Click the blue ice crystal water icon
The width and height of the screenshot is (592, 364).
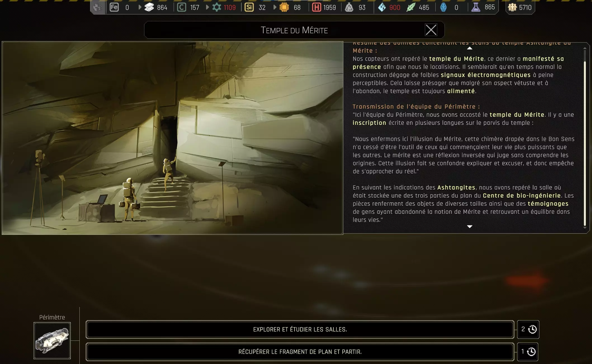[382, 7]
